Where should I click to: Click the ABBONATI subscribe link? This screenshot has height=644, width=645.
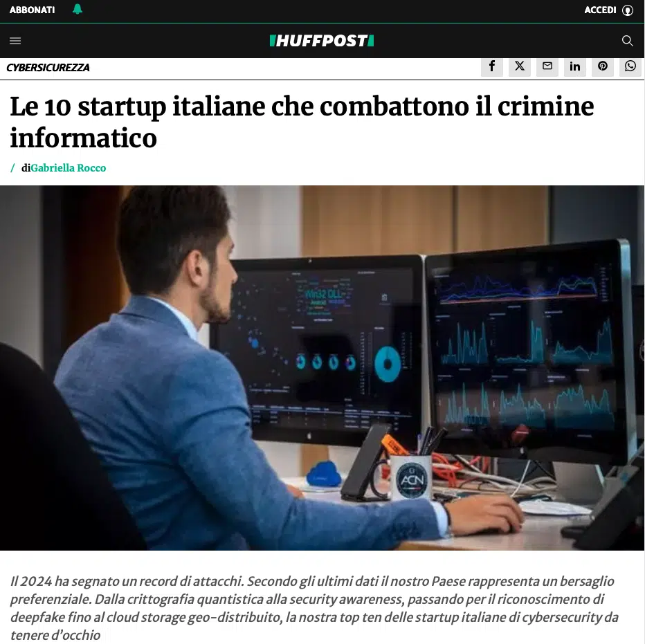(32, 10)
